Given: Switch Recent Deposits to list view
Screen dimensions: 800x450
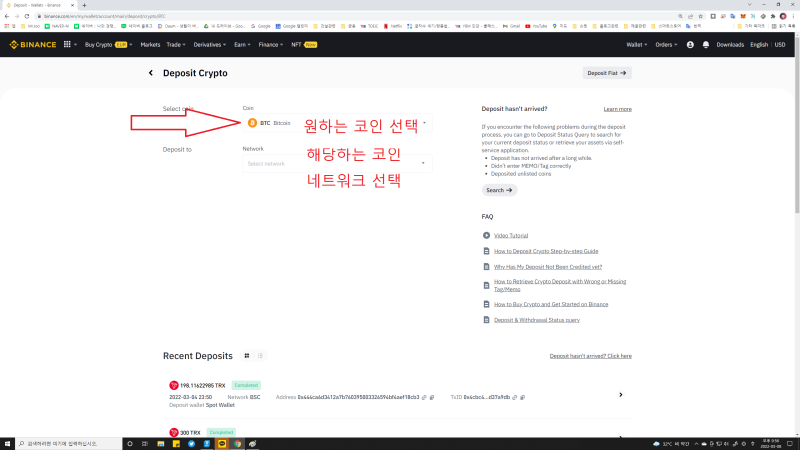Looking at the screenshot, I should point(260,356).
